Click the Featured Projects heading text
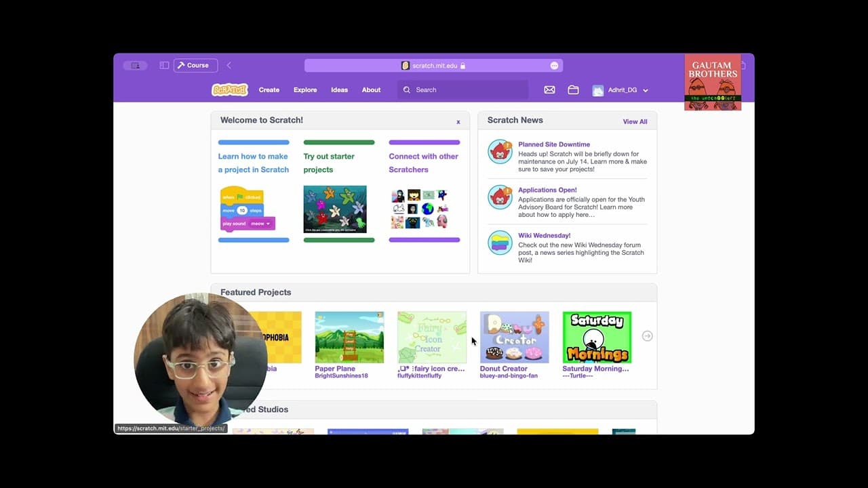The height and width of the screenshot is (488, 868). (256, 292)
